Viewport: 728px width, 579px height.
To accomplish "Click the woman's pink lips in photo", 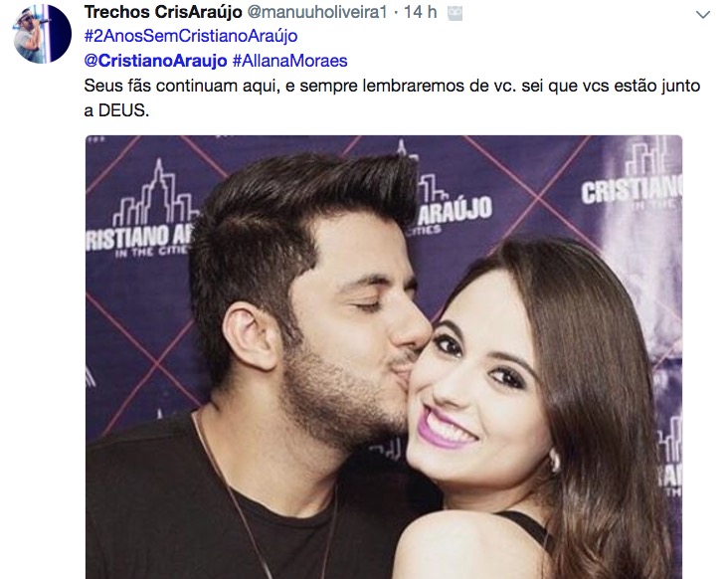I will click(444, 427).
